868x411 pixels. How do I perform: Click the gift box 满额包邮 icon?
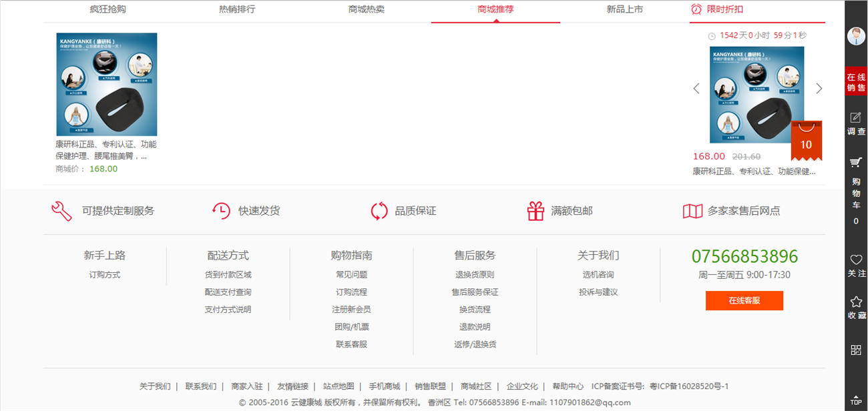pos(535,211)
